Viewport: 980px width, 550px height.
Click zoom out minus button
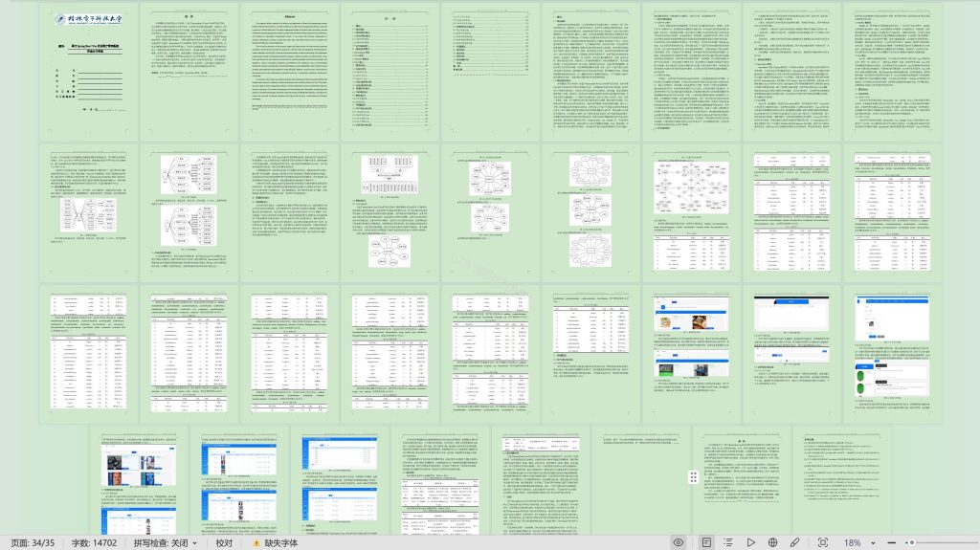[x=892, y=543]
